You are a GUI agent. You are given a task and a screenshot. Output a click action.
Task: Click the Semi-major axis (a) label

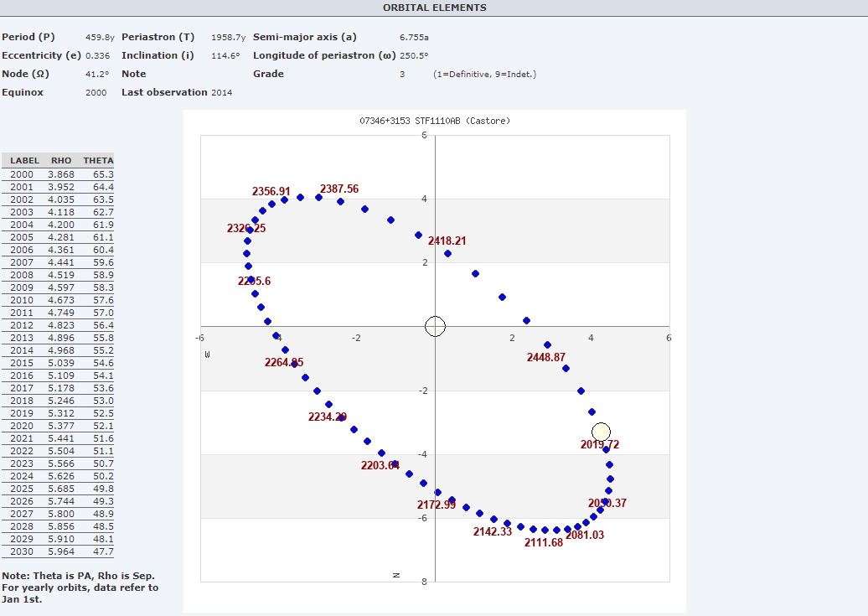(x=304, y=37)
